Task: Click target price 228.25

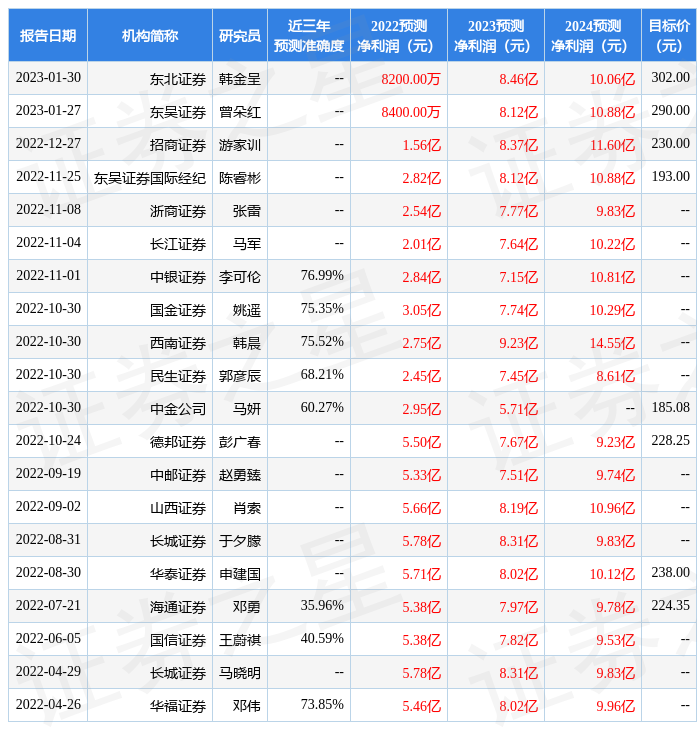Action: (x=670, y=440)
